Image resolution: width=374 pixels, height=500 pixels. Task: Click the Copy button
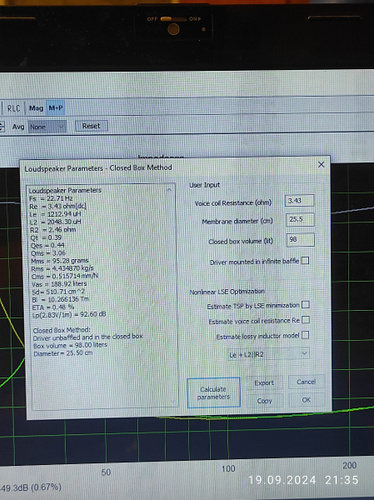[x=265, y=401]
